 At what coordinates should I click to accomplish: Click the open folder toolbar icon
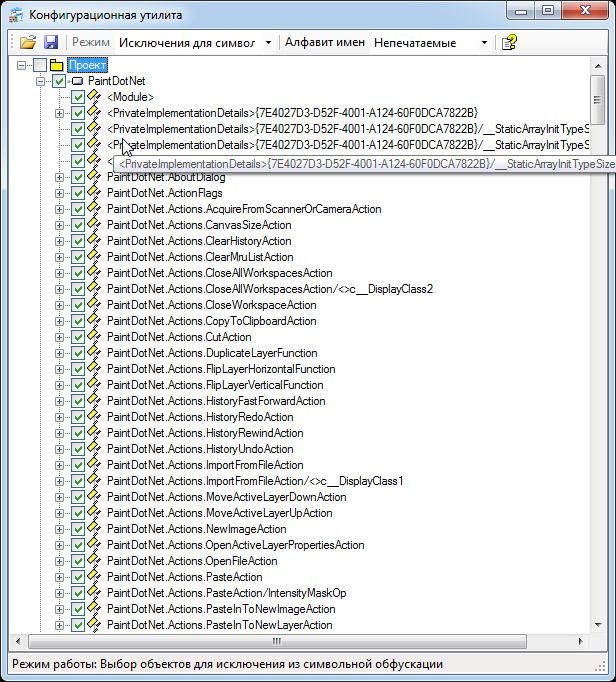pyautogui.click(x=27, y=43)
